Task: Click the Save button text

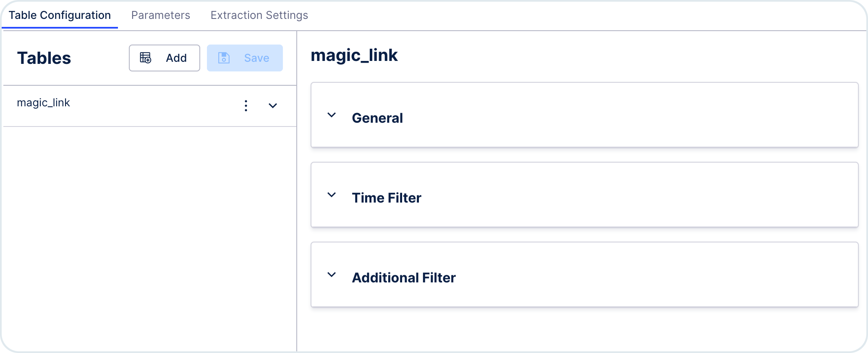Action: point(257,58)
